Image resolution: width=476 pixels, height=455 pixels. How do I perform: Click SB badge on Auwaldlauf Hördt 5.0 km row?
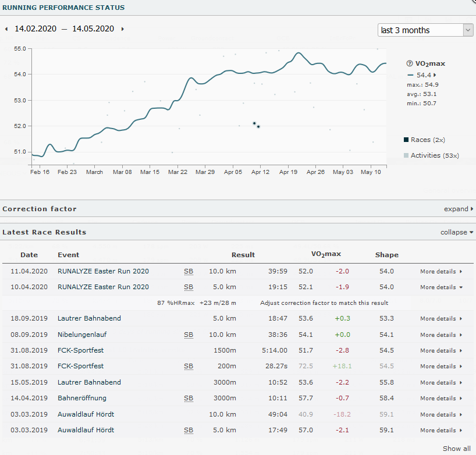(189, 430)
